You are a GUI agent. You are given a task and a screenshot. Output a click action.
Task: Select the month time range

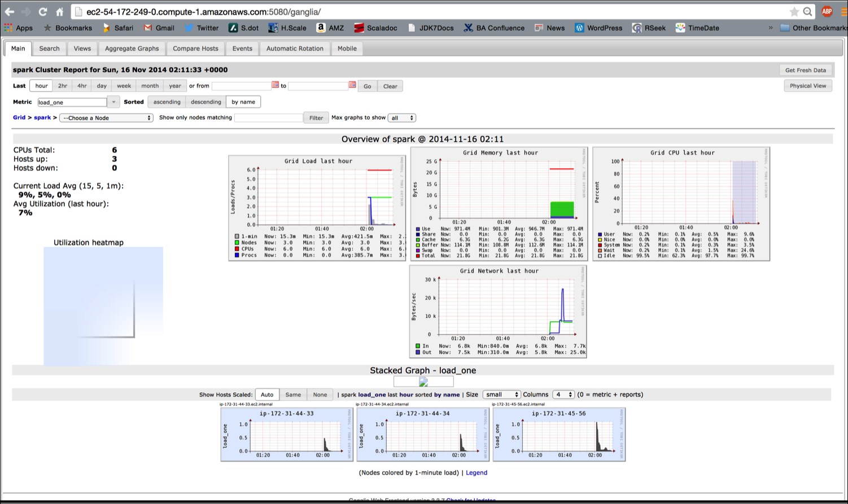150,86
